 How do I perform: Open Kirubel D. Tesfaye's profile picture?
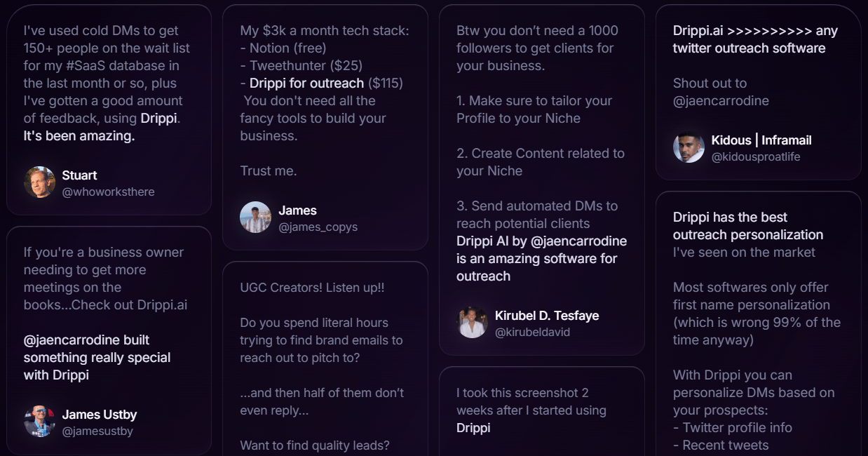pyautogui.click(x=472, y=323)
